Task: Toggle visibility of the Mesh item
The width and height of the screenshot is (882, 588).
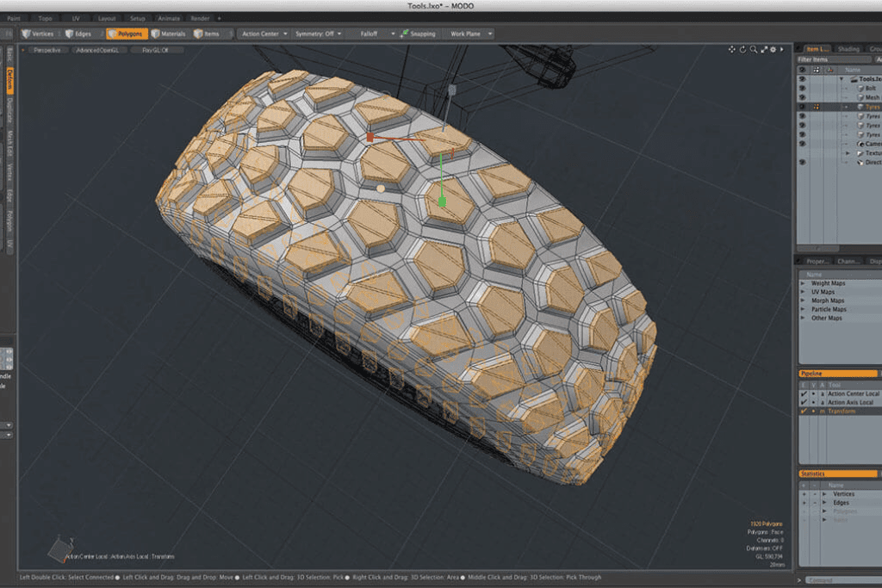Action: pyautogui.click(x=802, y=97)
